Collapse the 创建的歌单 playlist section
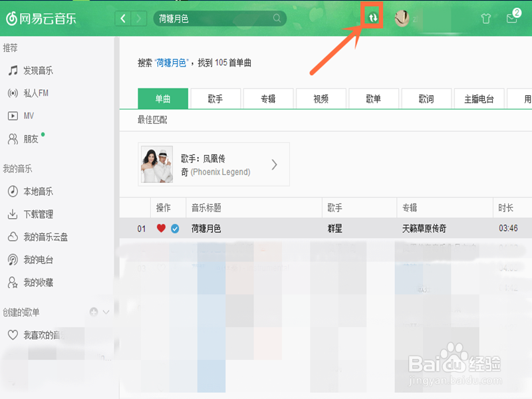 (x=106, y=311)
